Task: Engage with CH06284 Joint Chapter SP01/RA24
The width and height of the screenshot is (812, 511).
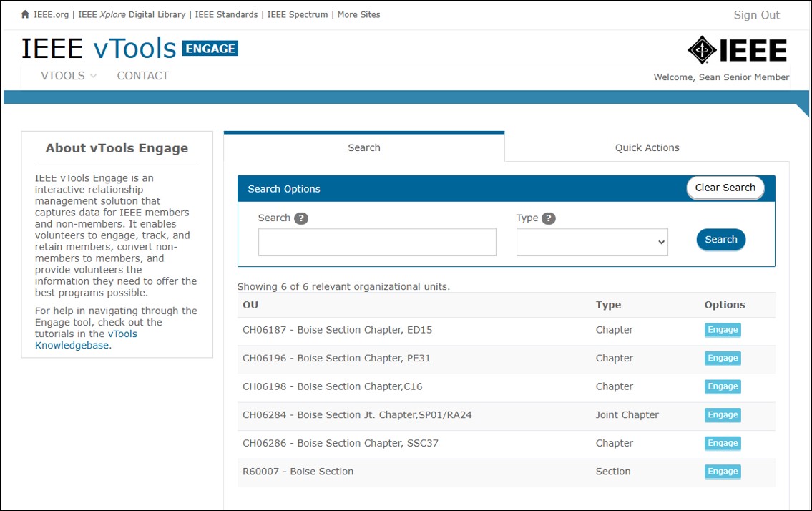Action: pyautogui.click(x=723, y=415)
